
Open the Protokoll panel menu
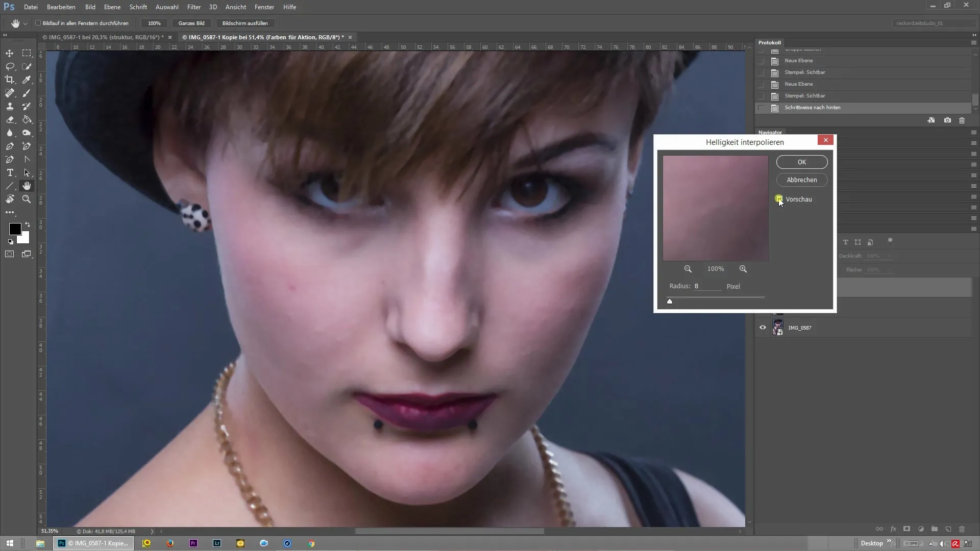(973, 42)
